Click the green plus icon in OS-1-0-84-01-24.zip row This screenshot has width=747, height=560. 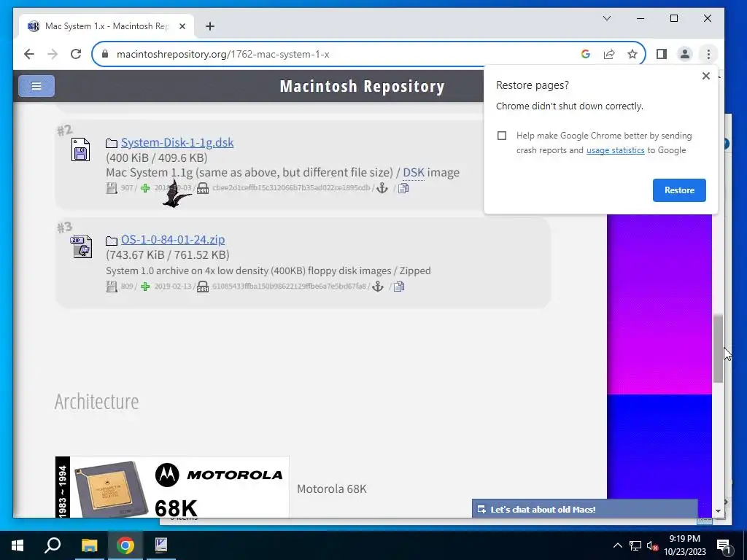(x=145, y=286)
